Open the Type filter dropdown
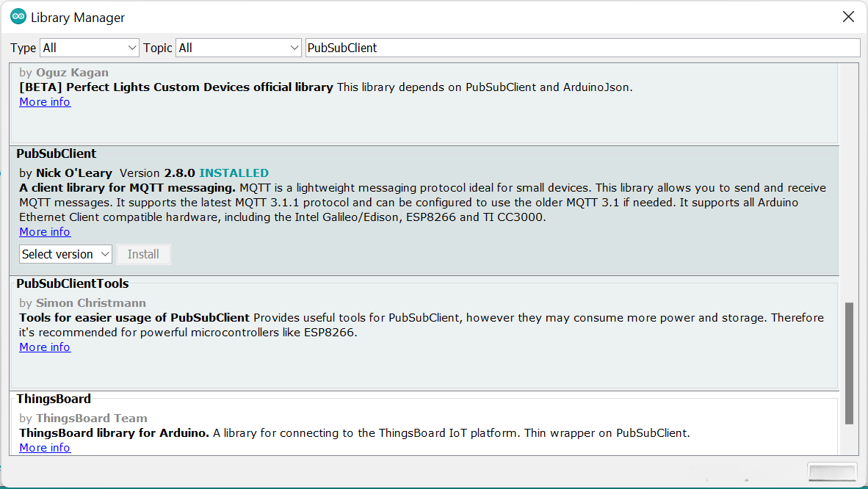This screenshot has height=489, width=868. 89,48
